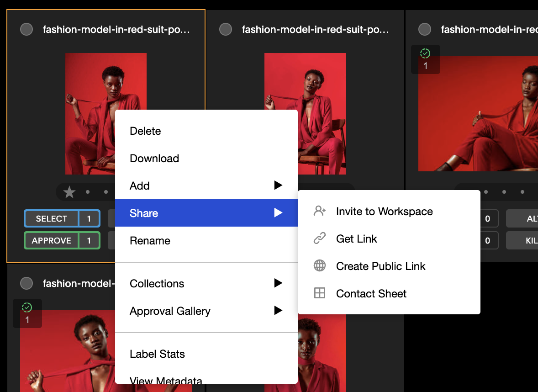
Task: Click the star rating icon on first card
Action: coord(69,192)
